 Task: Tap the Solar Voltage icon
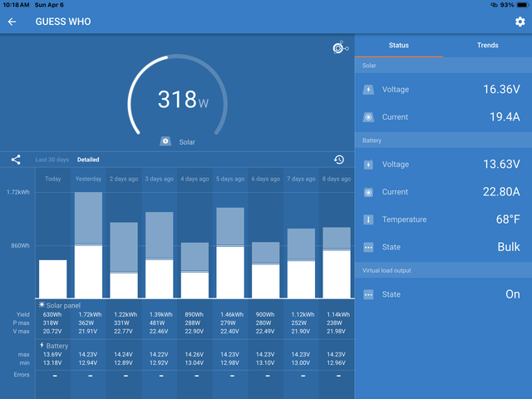pos(368,90)
